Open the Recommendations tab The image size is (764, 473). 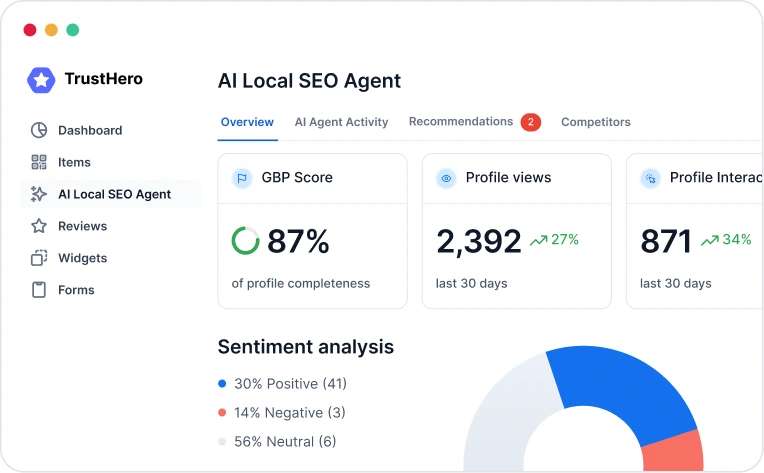[x=461, y=121]
